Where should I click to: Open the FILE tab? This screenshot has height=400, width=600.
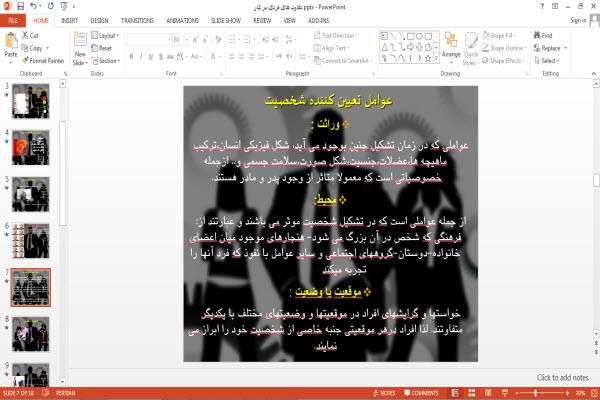click(13, 21)
